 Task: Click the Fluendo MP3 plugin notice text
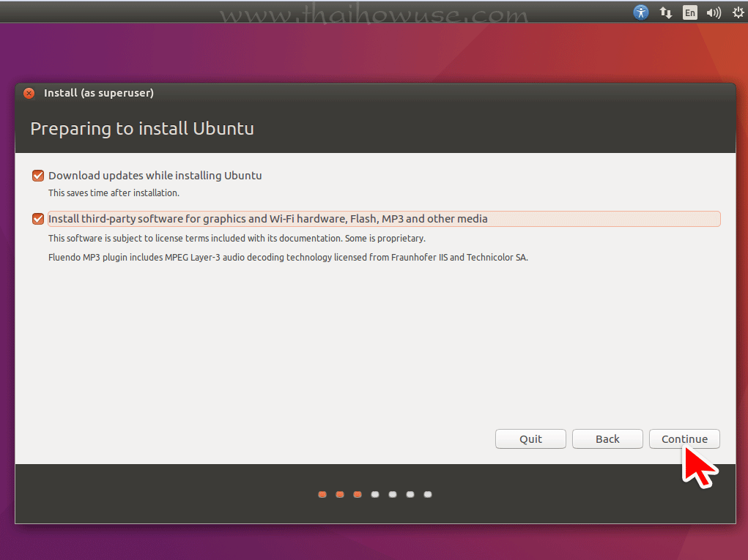click(288, 258)
